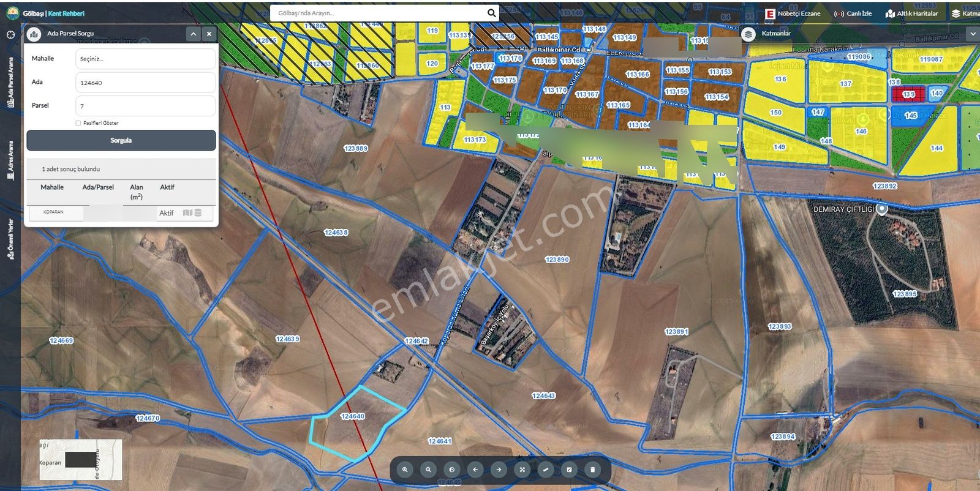
Task: Click the '1 adet sonuç bulundu' result text
Action: pyautogui.click(x=70, y=169)
